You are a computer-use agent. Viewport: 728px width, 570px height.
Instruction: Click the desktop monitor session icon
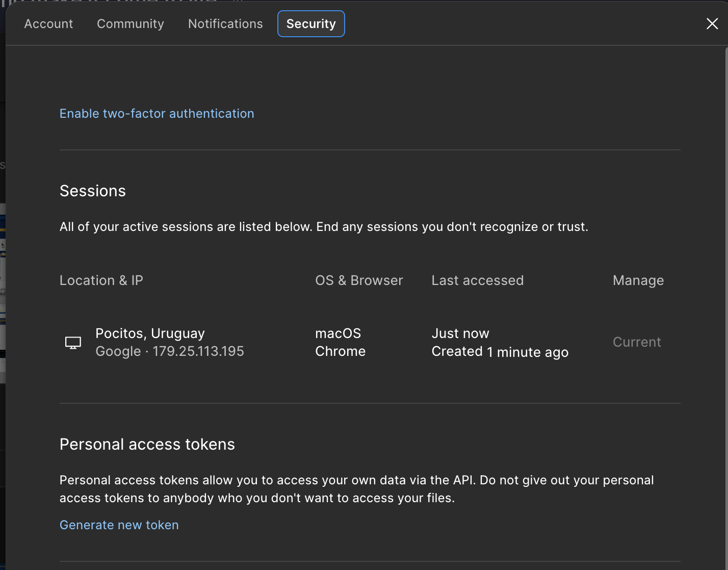tap(73, 343)
